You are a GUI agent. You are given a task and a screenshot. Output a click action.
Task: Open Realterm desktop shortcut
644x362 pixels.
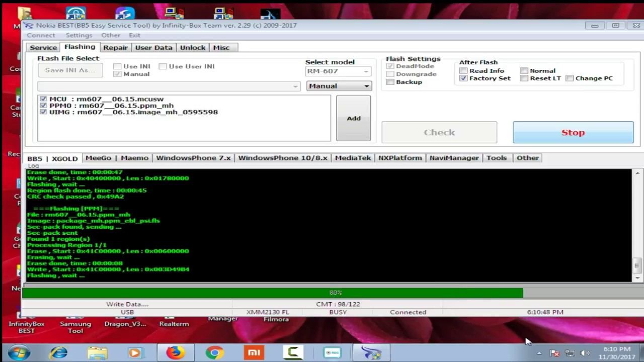click(x=174, y=323)
